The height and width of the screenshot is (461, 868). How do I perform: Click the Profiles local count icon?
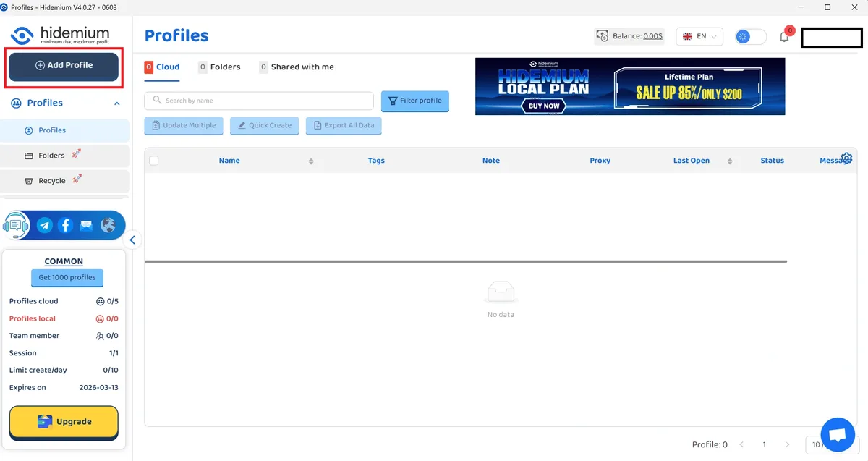(x=100, y=319)
